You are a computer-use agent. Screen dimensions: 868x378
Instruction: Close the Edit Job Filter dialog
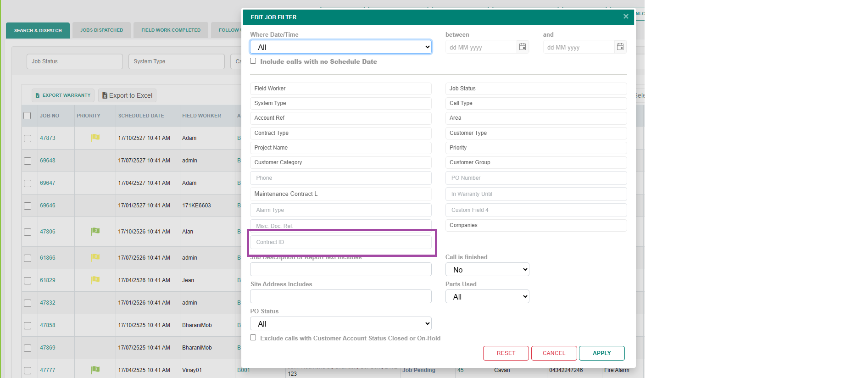pyautogui.click(x=626, y=17)
